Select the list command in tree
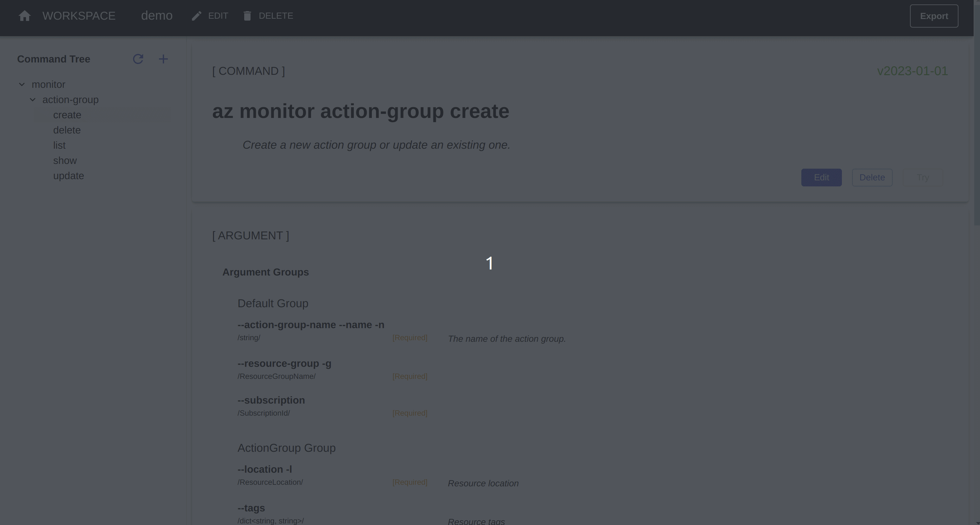The height and width of the screenshot is (525, 980). [59, 146]
